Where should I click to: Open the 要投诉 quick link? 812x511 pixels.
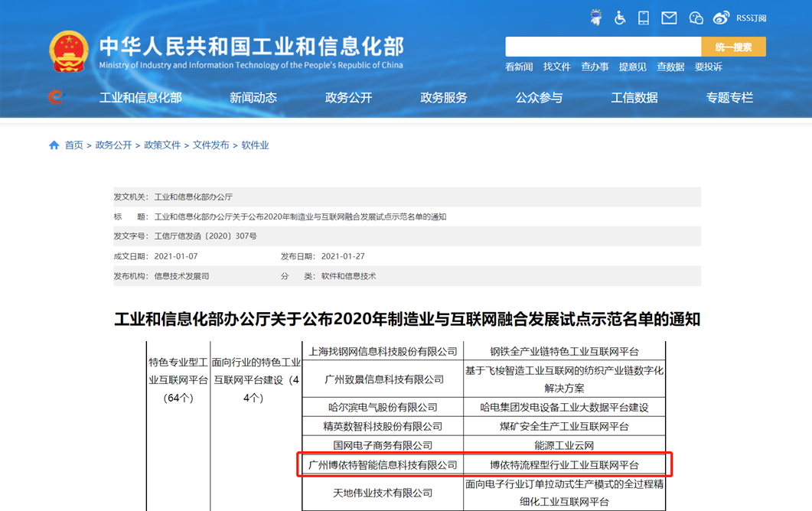[708, 67]
